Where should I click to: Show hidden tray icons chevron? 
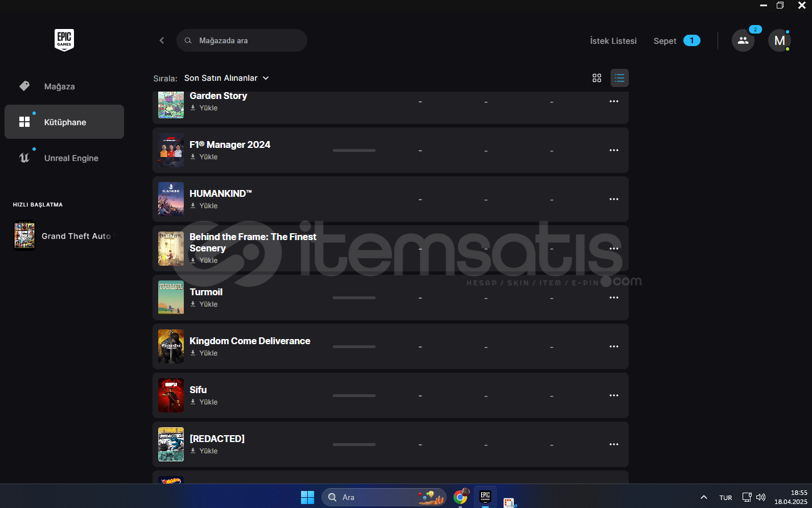point(704,497)
